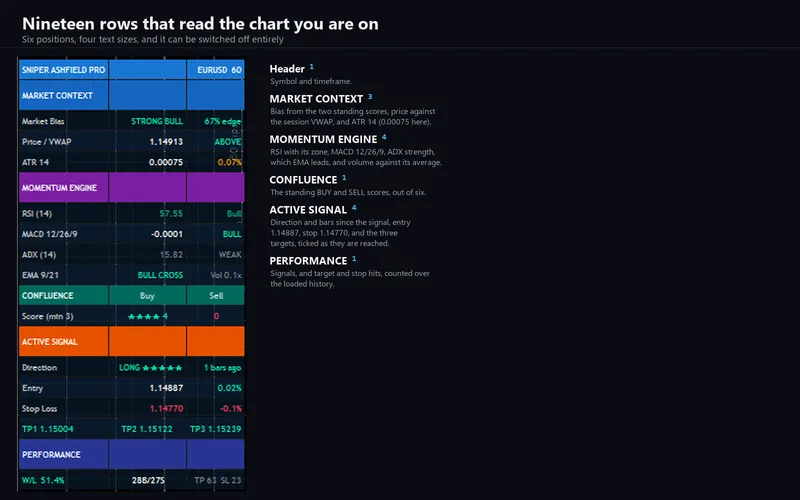
Task: Select the SNIPER ASHFIELD PRO table header cell
Action: [64, 69]
